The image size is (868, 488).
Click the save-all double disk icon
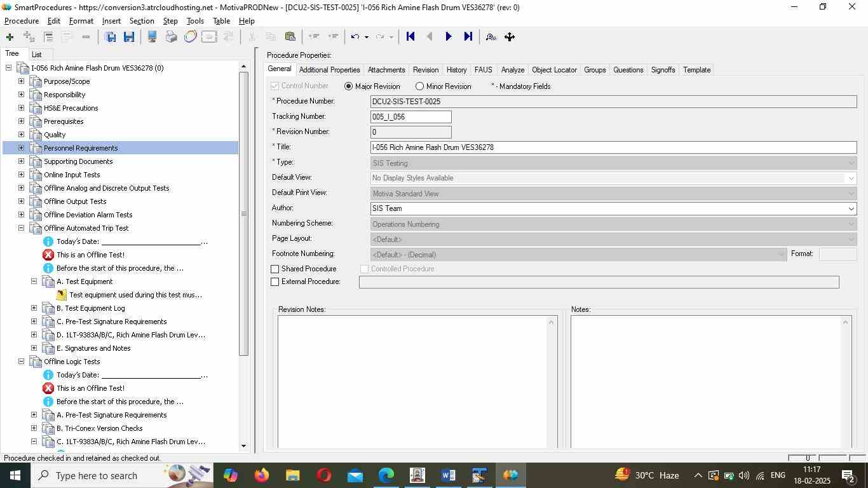pyautogui.click(x=111, y=37)
